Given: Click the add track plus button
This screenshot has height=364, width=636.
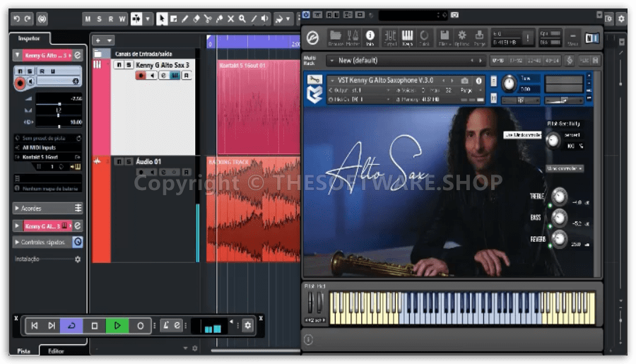Looking at the screenshot, I should pyautogui.click(x=98, y=40).
